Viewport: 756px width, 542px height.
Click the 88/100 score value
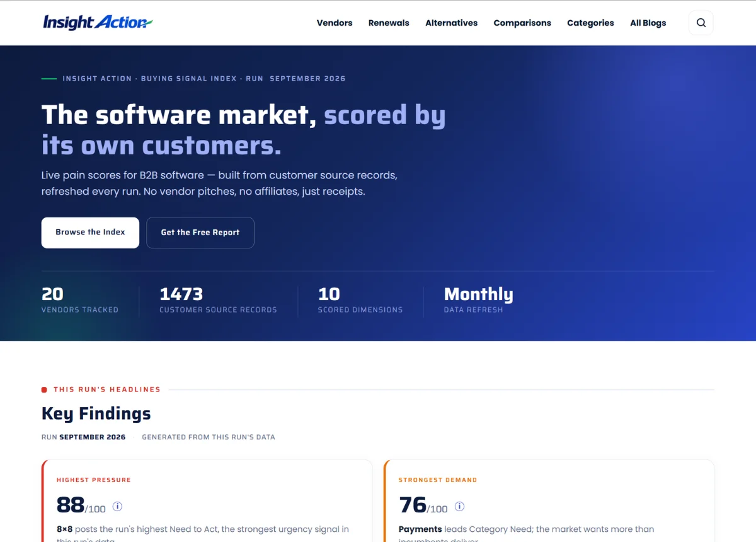(81, 505)
